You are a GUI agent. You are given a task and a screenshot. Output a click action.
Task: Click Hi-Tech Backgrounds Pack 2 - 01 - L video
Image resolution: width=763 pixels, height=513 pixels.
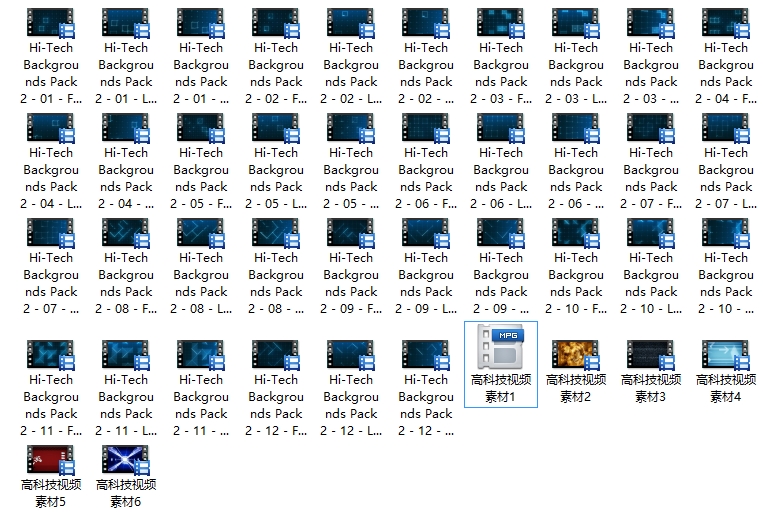125,22
